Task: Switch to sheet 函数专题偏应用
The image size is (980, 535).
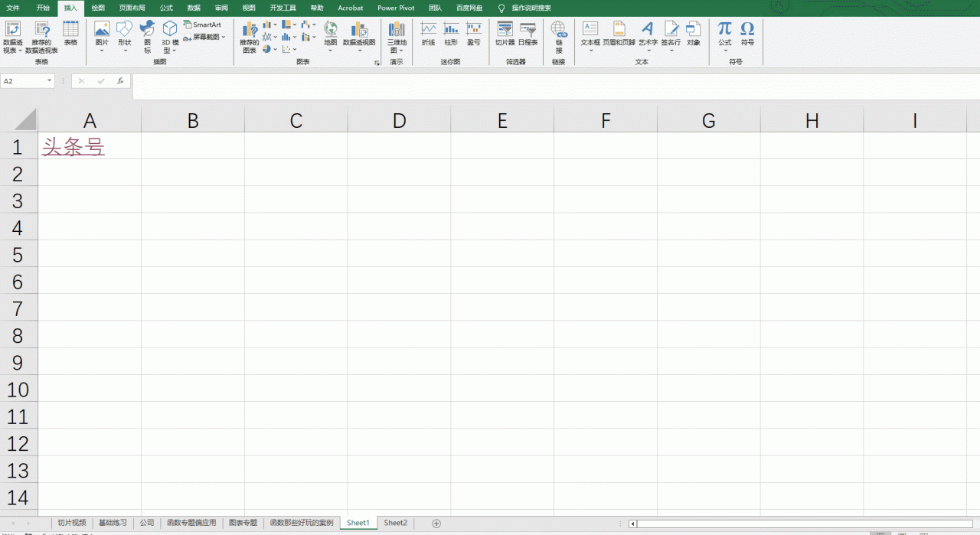Action: pyautogui.click(x=191, y=523)
